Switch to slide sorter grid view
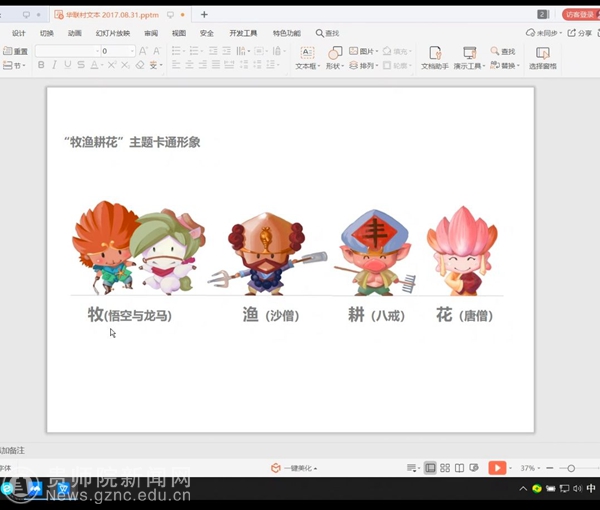Image resolution: width=600 pixels, height=510 pixels. tap(445, 468)
